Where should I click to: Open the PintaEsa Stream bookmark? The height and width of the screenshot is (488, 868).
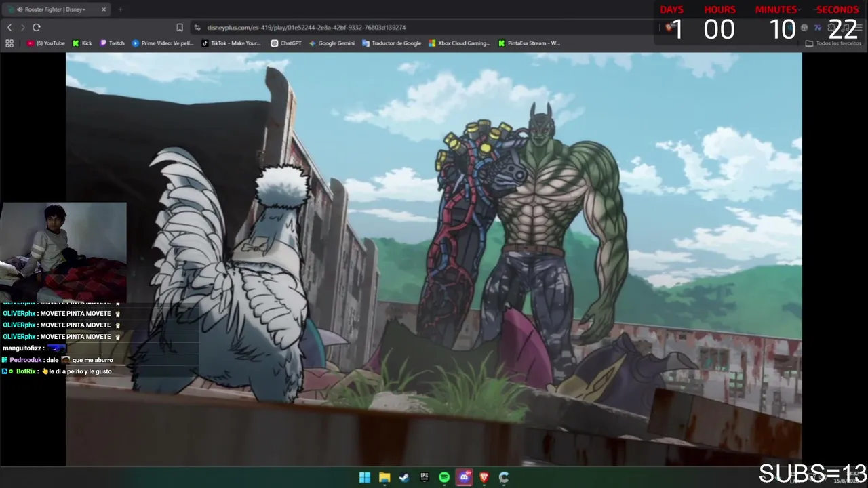pyautogui.click(x=529, y=43)
